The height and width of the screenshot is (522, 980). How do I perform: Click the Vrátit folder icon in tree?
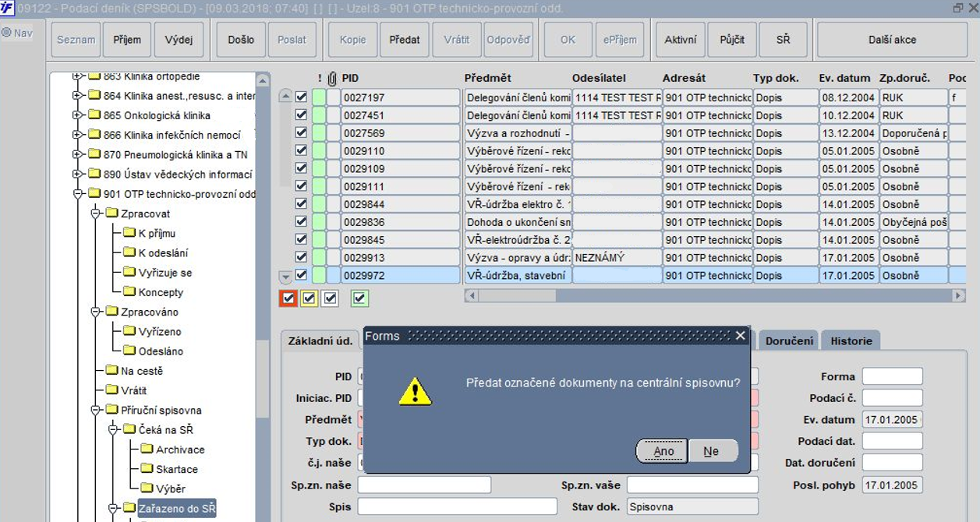point(111,390)
